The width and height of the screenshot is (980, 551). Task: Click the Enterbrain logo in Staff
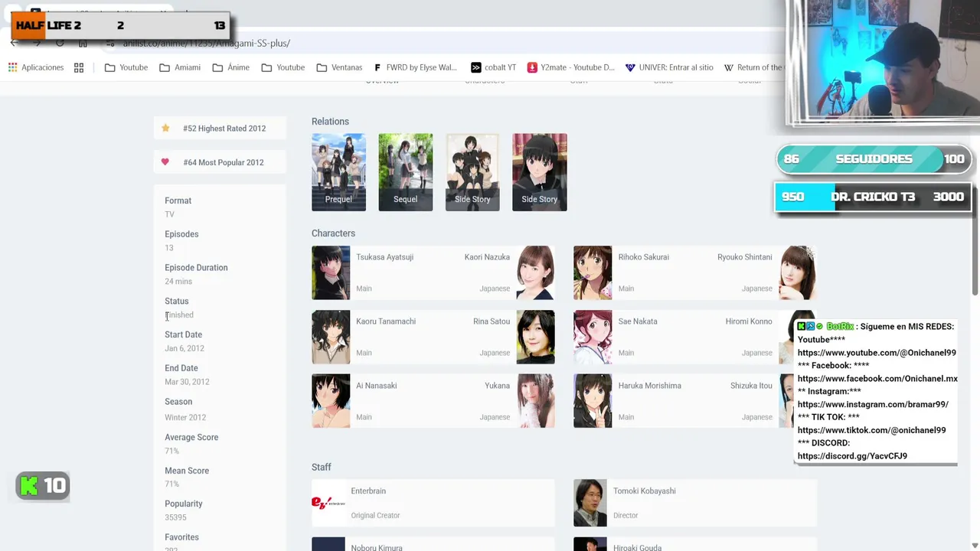[x=328, y=503]
